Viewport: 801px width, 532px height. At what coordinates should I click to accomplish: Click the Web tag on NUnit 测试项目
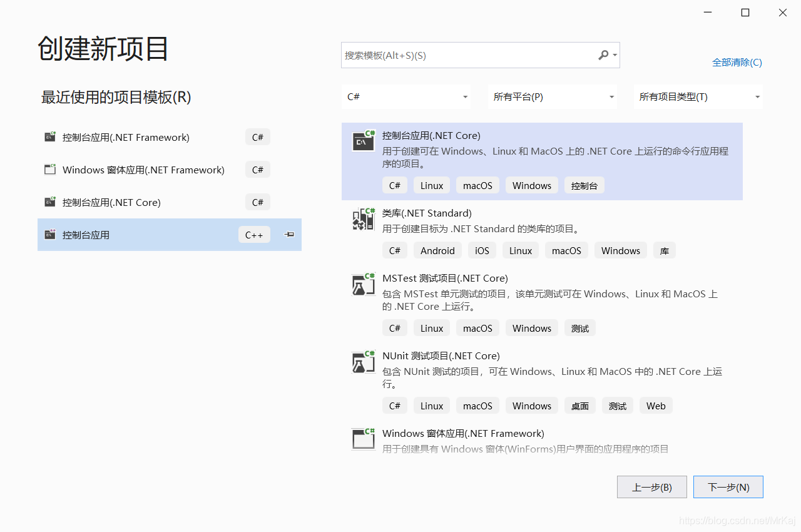coord(656,406)
